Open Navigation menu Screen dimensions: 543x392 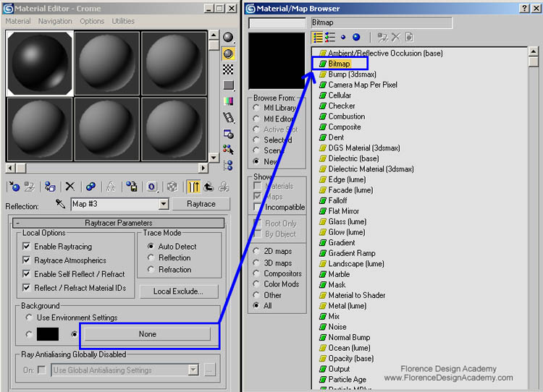click(x=55, y=21)
